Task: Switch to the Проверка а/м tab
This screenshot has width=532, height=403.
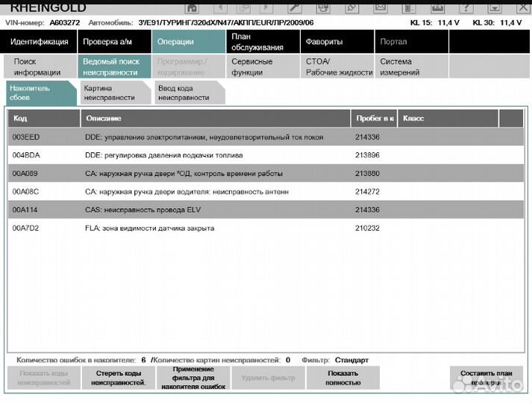Action: (111, 42)
